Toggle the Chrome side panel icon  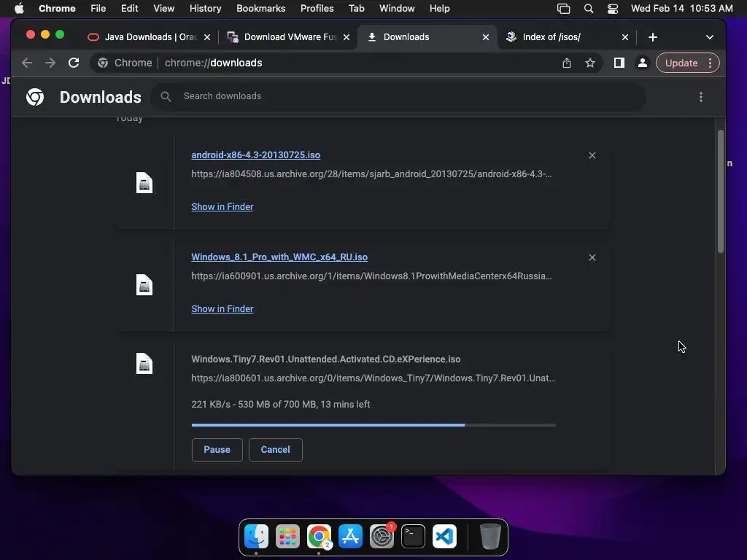(619, 63)
